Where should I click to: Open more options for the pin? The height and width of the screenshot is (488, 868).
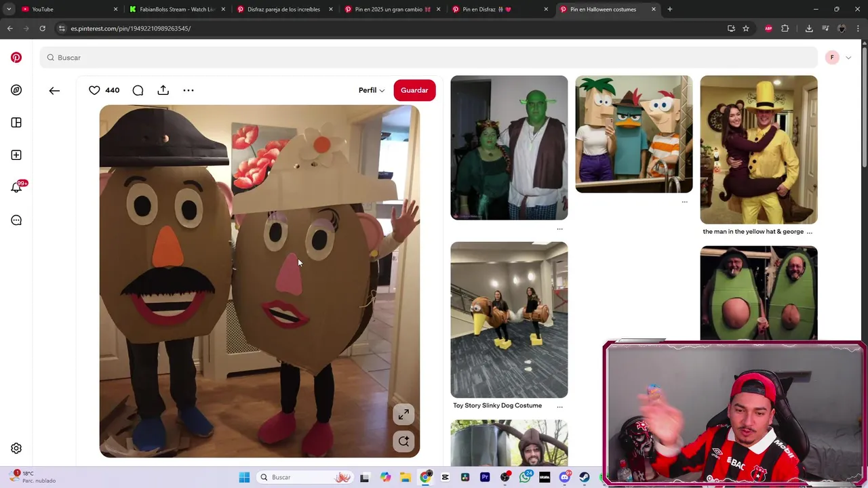(189, 90)
